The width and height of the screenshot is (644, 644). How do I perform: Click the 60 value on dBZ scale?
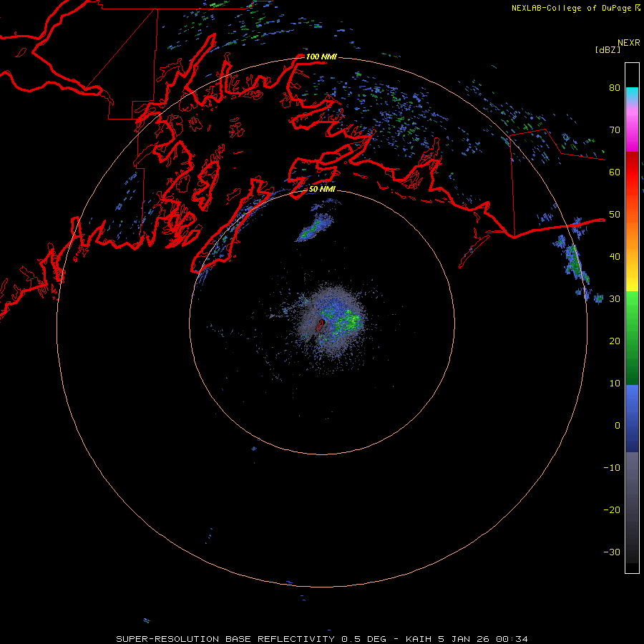615,172
